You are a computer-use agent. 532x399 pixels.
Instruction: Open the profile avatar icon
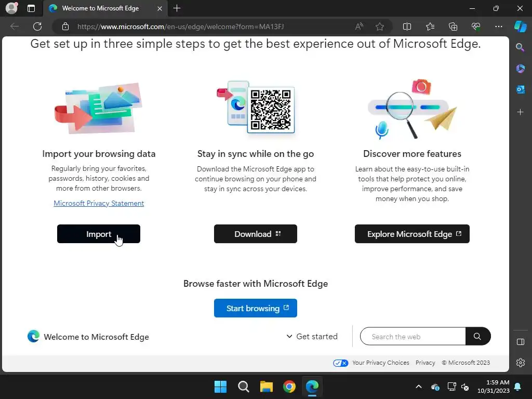coord(11,8)
